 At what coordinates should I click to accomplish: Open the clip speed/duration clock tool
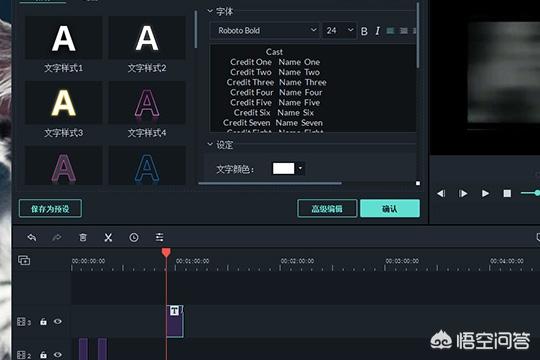click(x=134, y=237)
